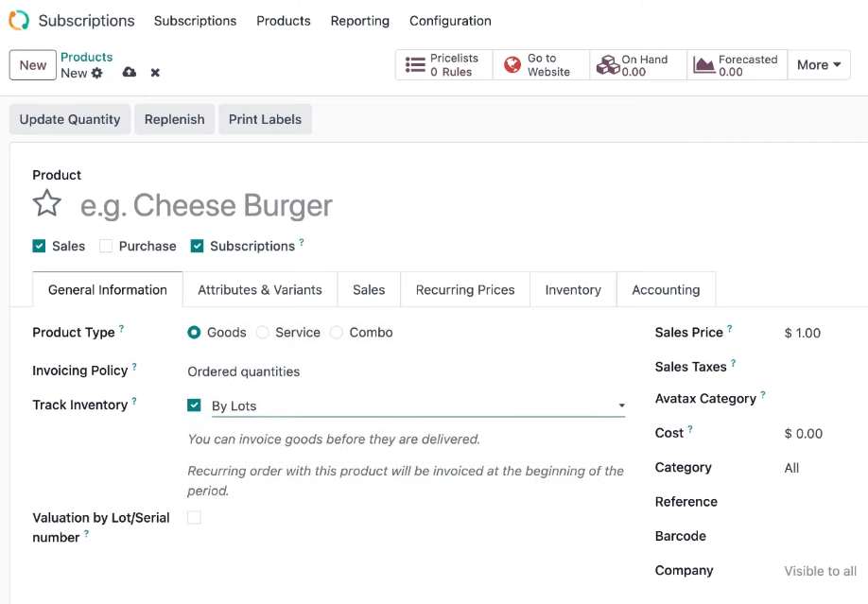Image resolution: width=868 pixels, height=604 pixels.
Task: Click the Odoo Subscriptions app logo
Action: [19, 21]
